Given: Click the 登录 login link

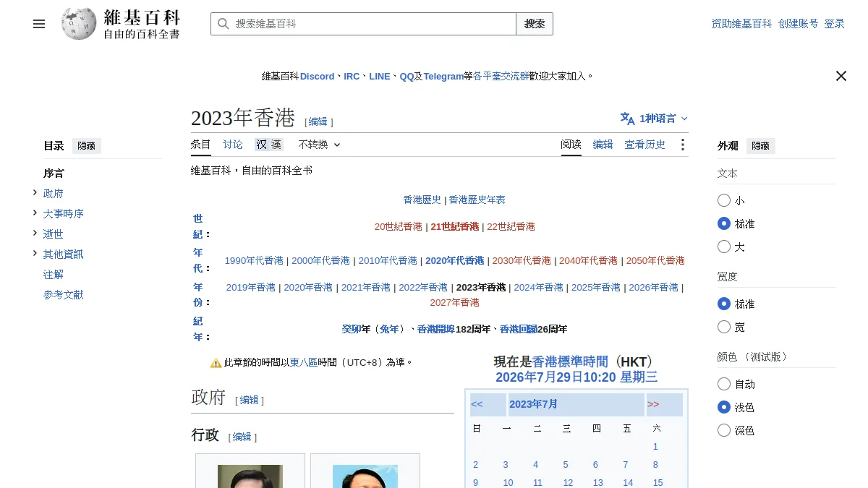Looking at the screenshot, I should click(834, 24).
